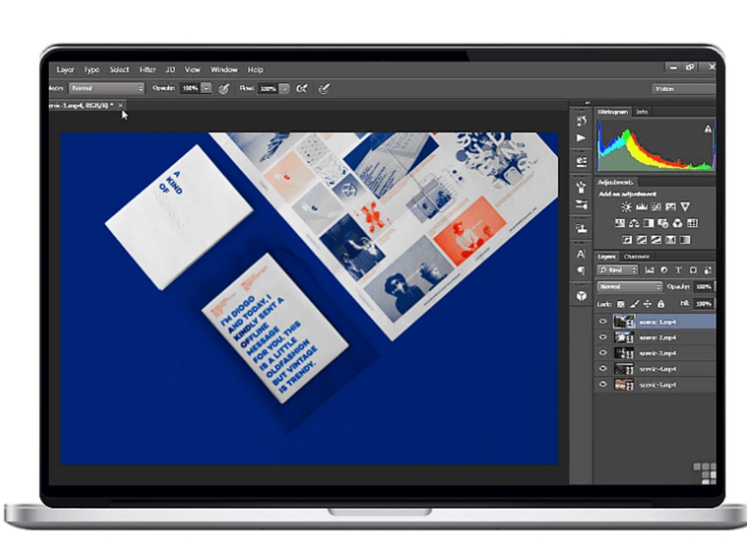Add a Color Balance adjustment
747x560 pixels.
tap(634, 223)
